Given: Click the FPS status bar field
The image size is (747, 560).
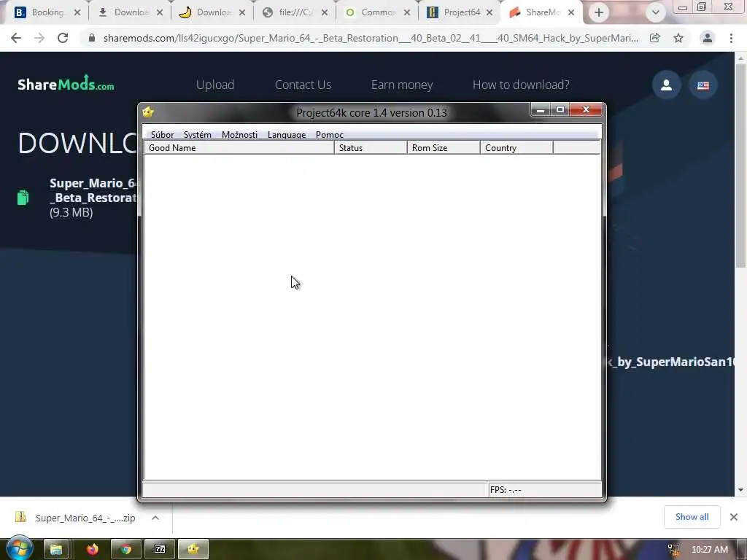Looking at the screenshot, I should 545,489.
